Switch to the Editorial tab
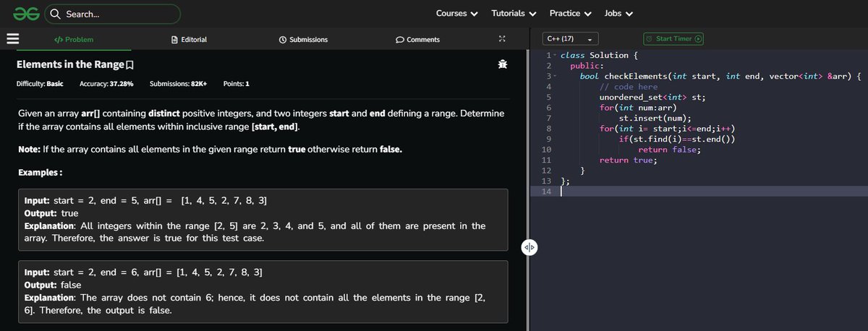The height and width of the screenshot is (331, 868). 189,39
